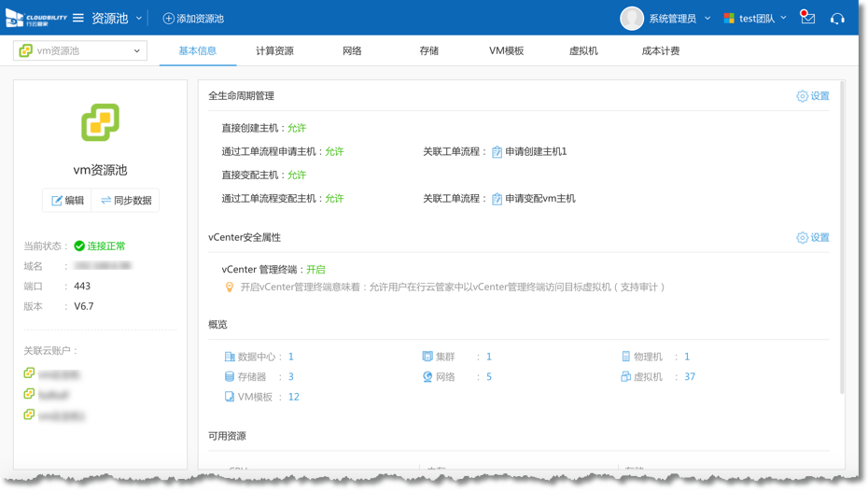Click 添加资源池 in the top bar
868x491 pixels.
(x=193, y=19)
